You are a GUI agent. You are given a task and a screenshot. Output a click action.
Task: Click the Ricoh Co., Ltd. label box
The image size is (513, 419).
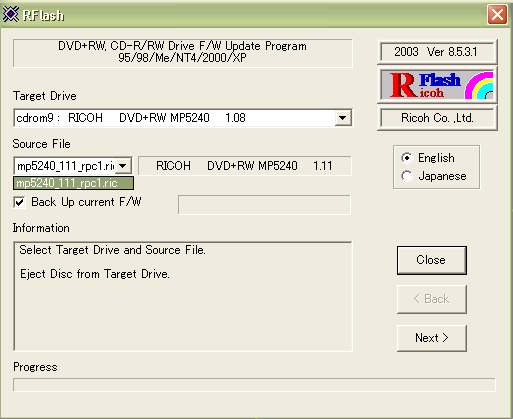coord(437,118)
